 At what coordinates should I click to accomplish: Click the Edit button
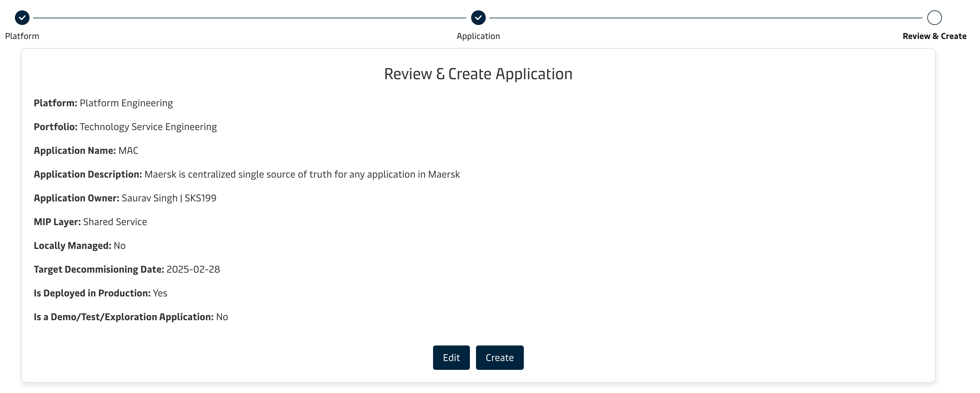click(451, 358)
